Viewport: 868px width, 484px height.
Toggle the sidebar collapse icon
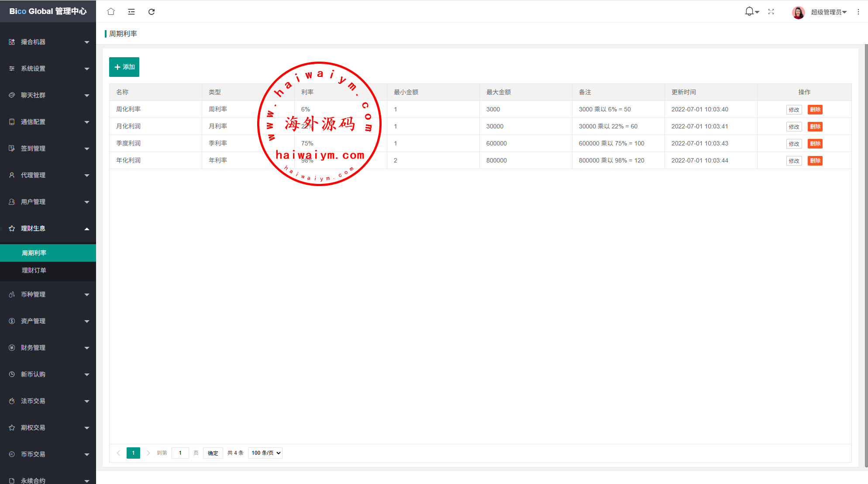(x=131, y=12)
